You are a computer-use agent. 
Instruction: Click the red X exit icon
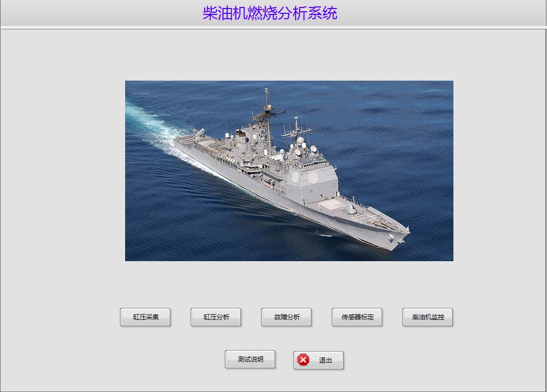(x=303, y=359)
